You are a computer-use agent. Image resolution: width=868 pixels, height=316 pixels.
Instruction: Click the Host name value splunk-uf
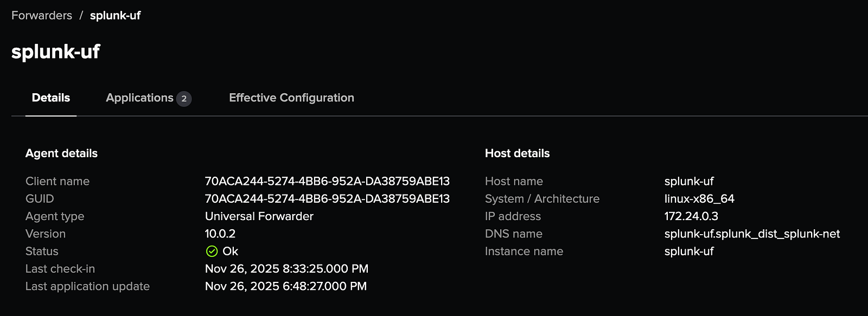[689, 182]
